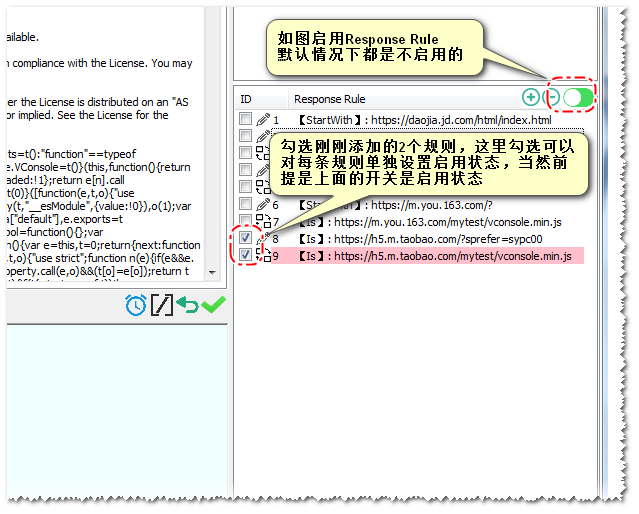Click rule number 6 in the ID column
Image resolution: width=639 pixels, height=514 pixels.
[275, 205]
